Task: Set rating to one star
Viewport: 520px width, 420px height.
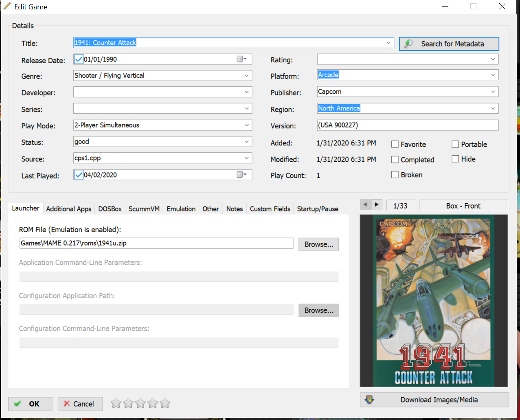Action: pos(116,403)
